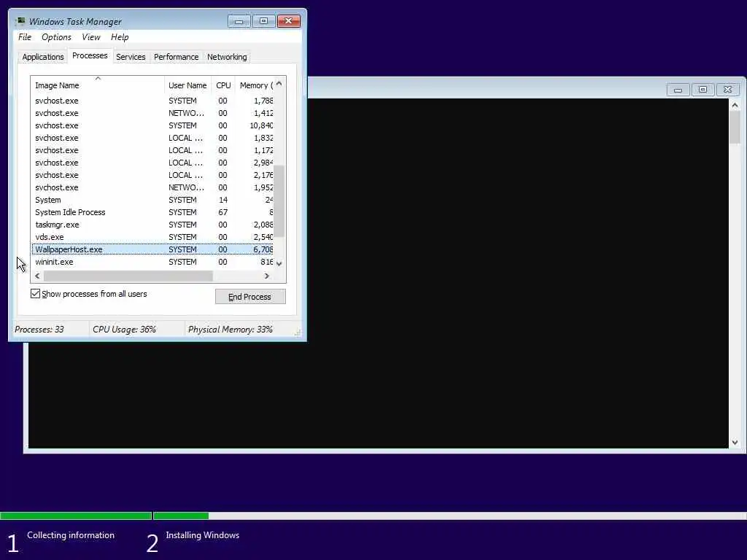This screenshot has width=747, height=560.
Task: Click console window scroll up arrow
Action: (735, 105)
